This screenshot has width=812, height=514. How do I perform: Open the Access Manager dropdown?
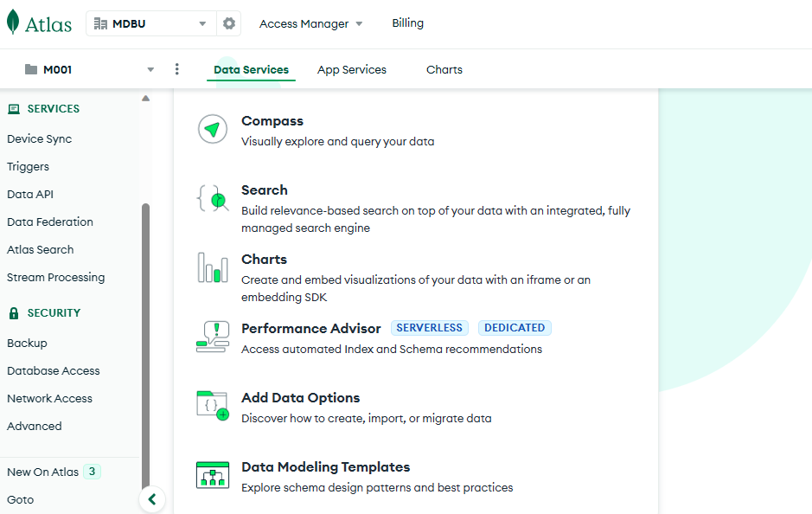[x=311, y=23]
